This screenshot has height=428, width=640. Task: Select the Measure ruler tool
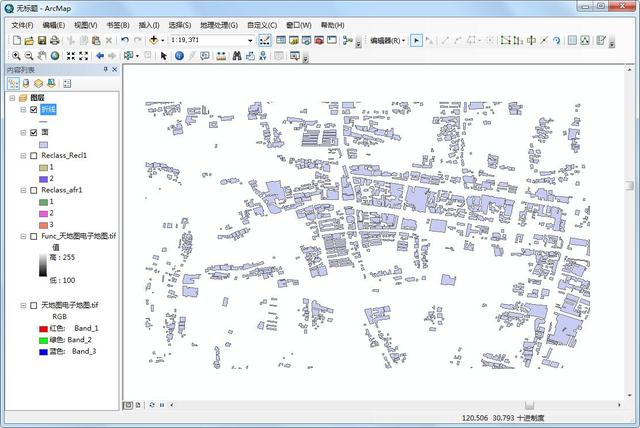[221, 56]
